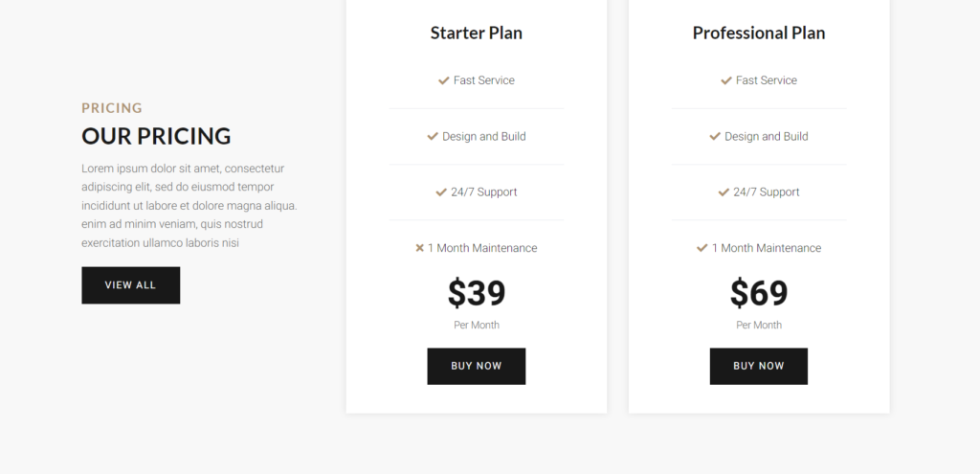Click the Professional Plan Design and Build checkmark
This screenshot has height=474, width=980.
pos(715,136)
